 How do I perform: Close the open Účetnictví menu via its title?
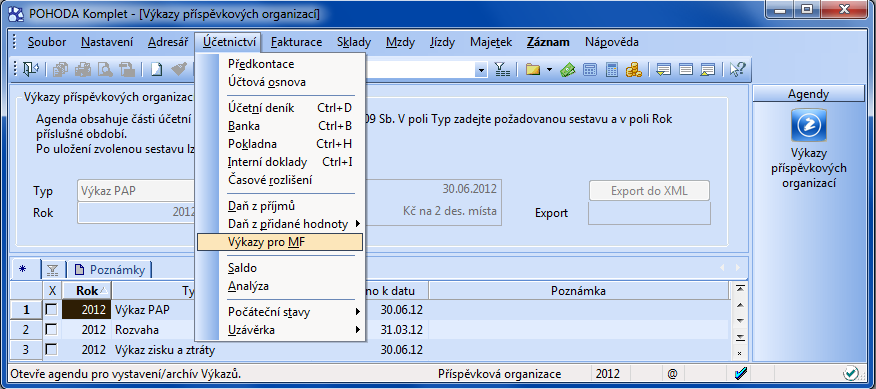pos(230,42)
